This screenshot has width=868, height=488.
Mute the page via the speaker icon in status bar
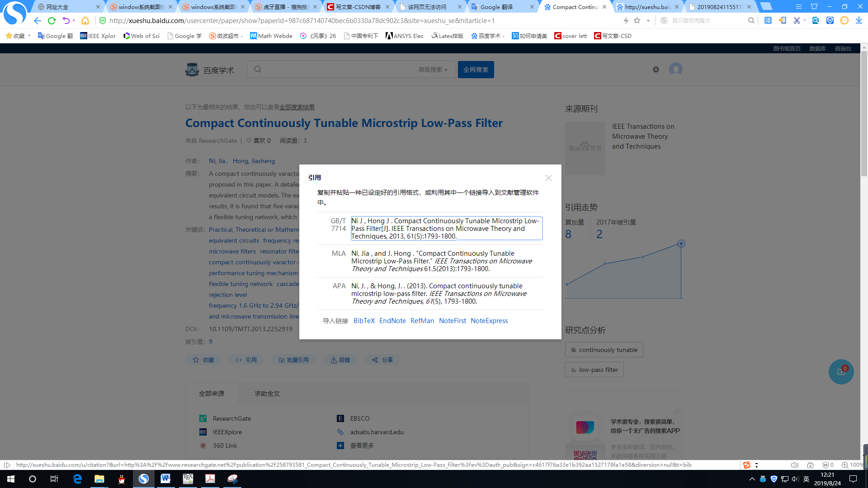[x=794, y=465]
